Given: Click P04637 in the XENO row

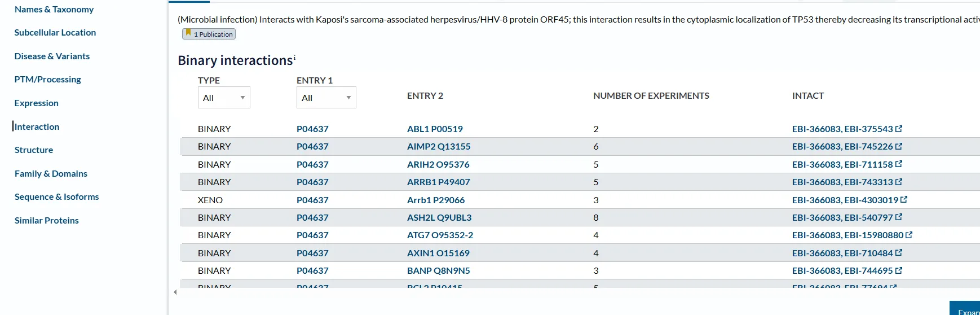Looking at the screenshot, I should point(312,200).
